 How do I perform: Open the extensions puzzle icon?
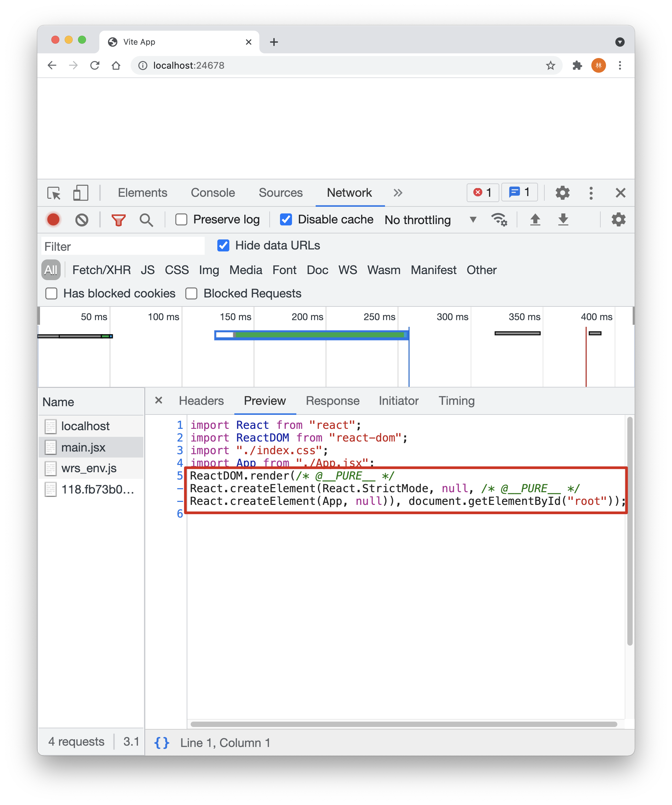tap(577, 65)
